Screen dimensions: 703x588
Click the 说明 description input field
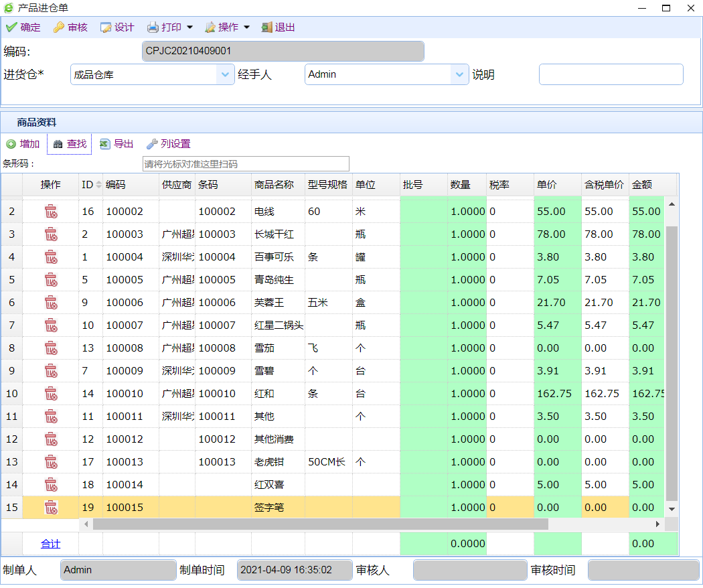[x=611, y=75]
